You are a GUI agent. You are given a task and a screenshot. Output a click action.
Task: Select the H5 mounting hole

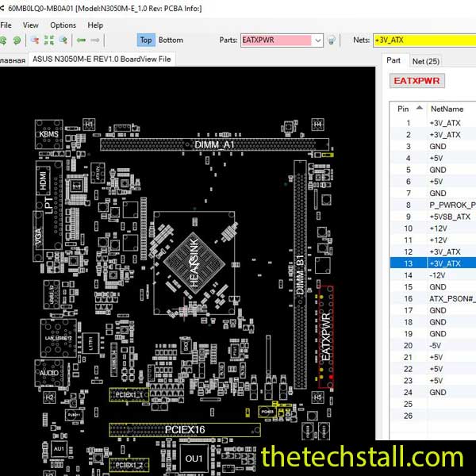[x=318, y=397]
